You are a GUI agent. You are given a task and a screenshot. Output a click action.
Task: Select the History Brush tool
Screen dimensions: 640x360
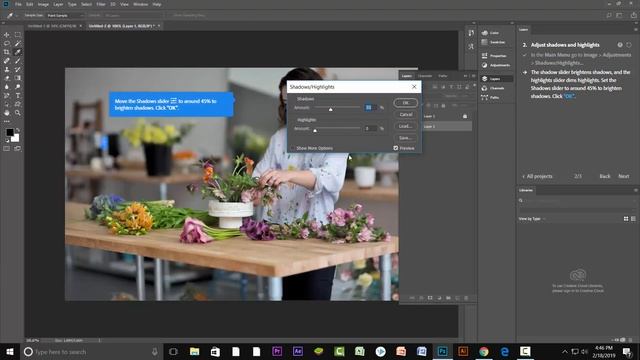pyautogui.click(x=18, y=69)
